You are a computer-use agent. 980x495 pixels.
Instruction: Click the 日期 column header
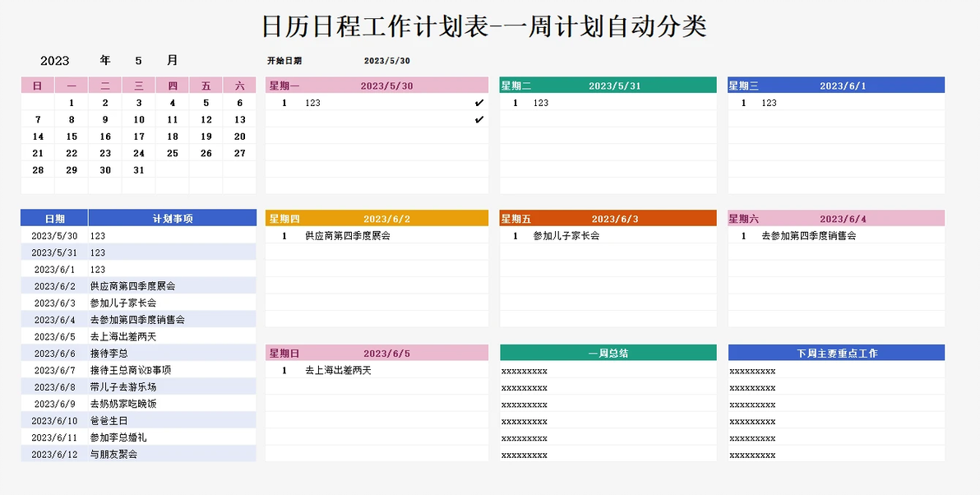pyautogui.click(x=54, y=219)
